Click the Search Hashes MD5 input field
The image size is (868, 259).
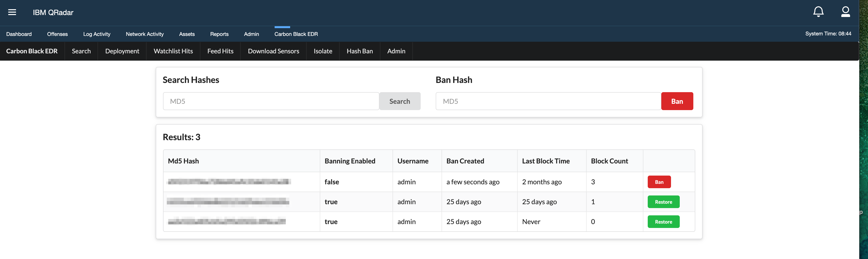click(271, 101)
